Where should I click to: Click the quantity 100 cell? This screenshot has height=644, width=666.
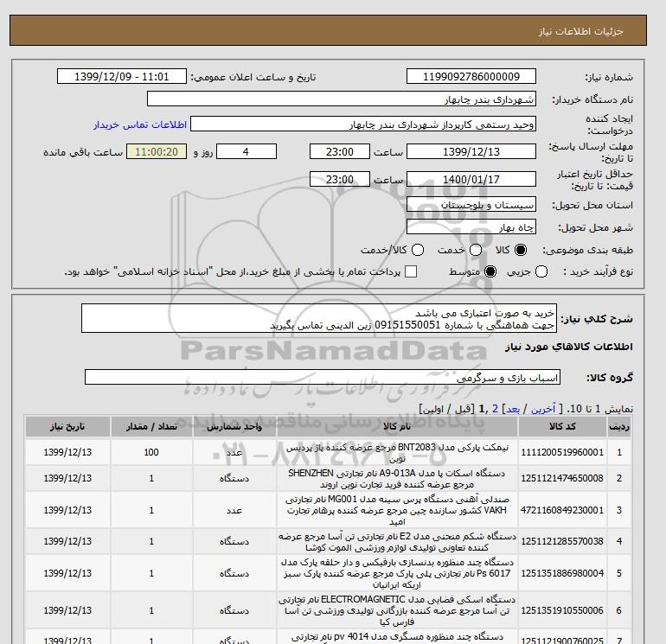(151, 453)
